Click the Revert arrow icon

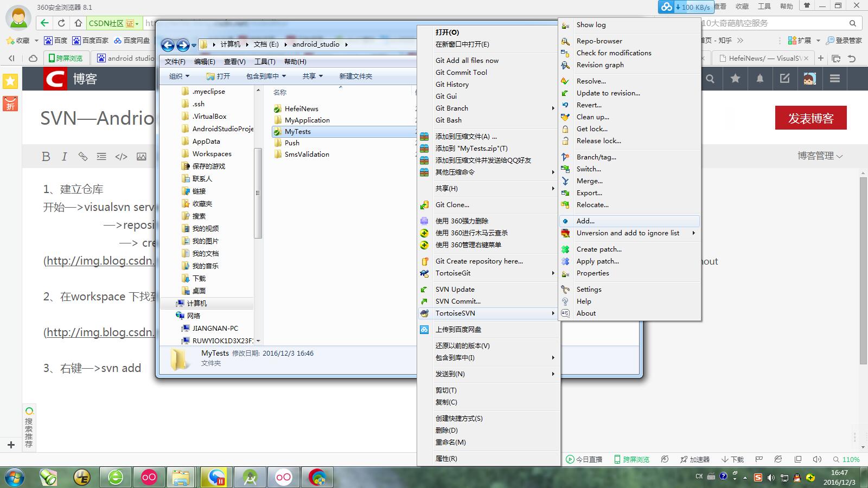pyautogui.click(x=565, y=105)
